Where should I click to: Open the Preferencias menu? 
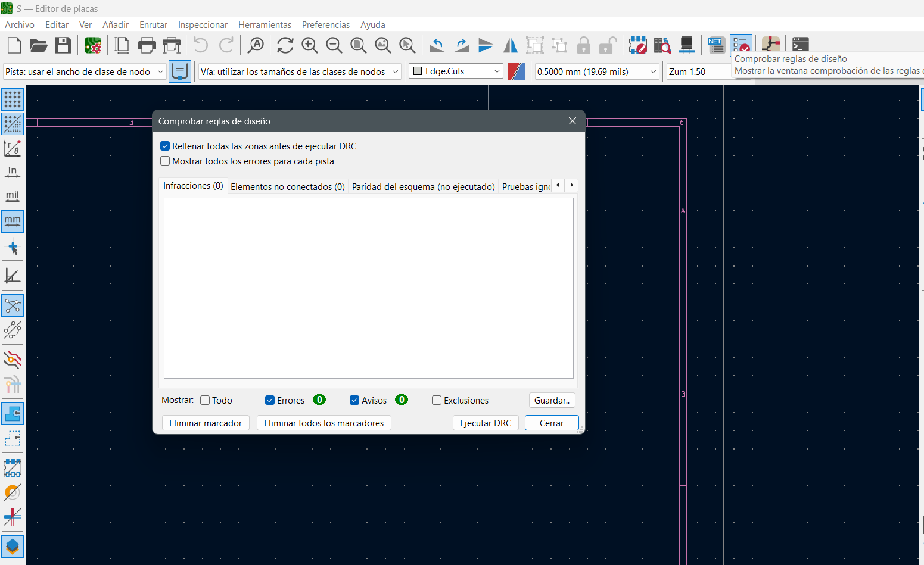click(x=326, y=24)
